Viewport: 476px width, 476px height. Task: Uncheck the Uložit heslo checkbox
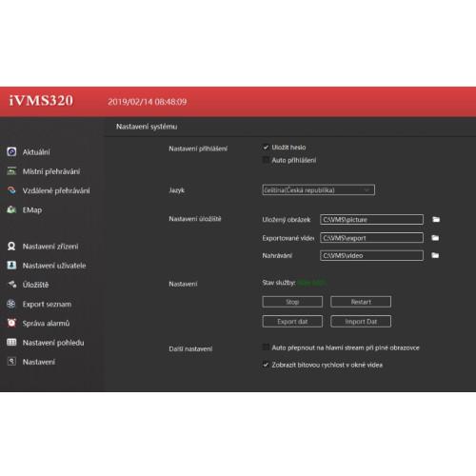pyautogui.click(x=266, y=148)
